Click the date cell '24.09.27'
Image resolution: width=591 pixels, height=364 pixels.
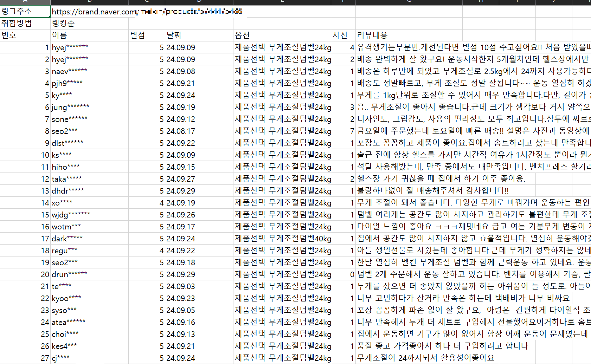[199, 179]
